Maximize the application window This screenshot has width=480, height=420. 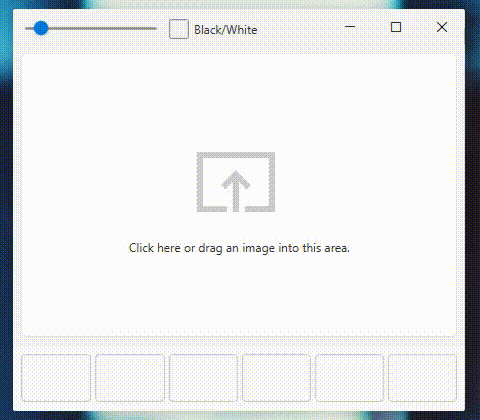pos(396,27)
